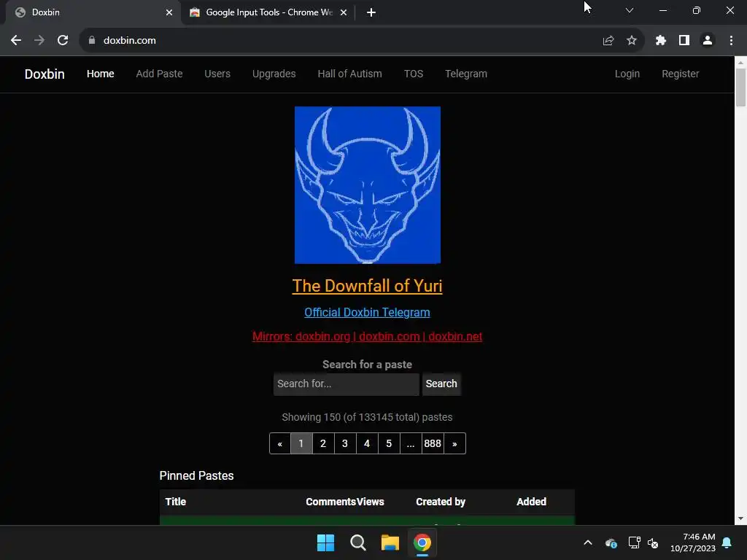Image resolution: width=747 pixels, height=560 pixels.
Task: Click the blue demon face image
Action: [368, 184]
